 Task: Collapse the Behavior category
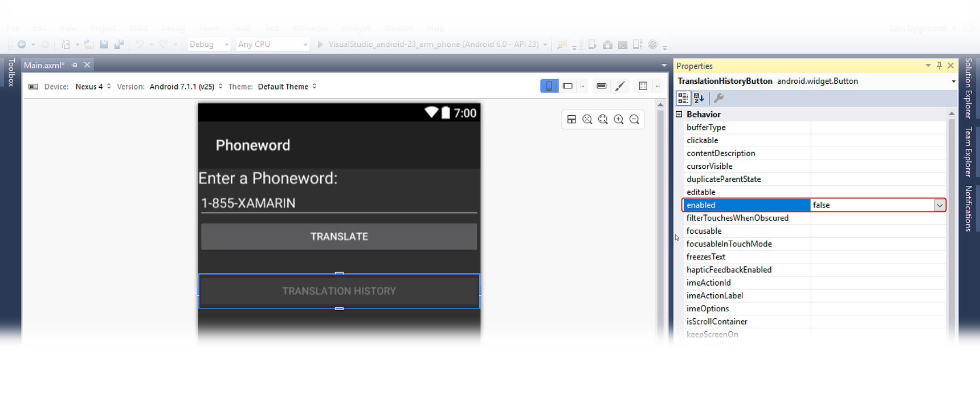pyautogui.click(x=679, y=115)
